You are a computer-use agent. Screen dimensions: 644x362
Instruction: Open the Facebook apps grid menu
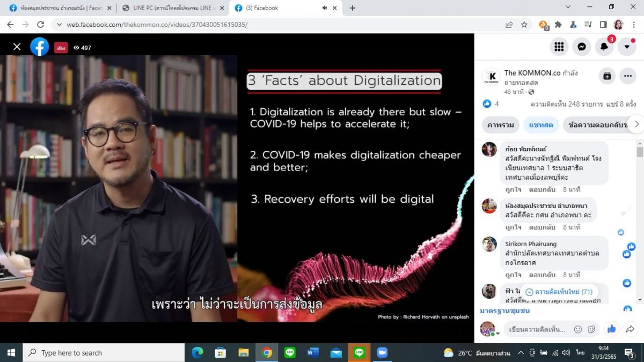[559, 47]
